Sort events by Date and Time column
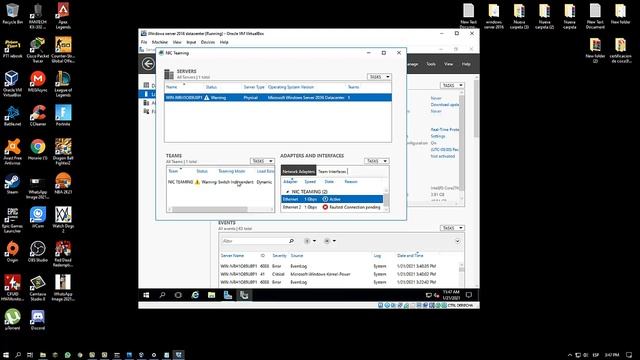Image resolution: width=640 pixels, height=360 pixels. (x=410, y=256)
